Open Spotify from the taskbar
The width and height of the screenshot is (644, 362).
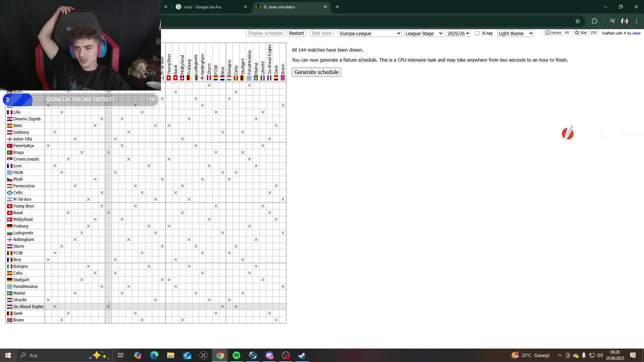click(x=236, y=355)
